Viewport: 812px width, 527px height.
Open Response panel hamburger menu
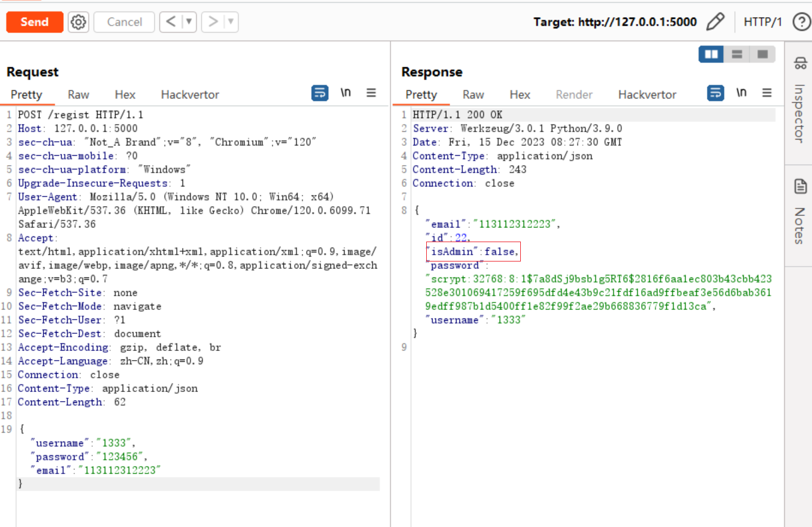click(x=767, y=92)
